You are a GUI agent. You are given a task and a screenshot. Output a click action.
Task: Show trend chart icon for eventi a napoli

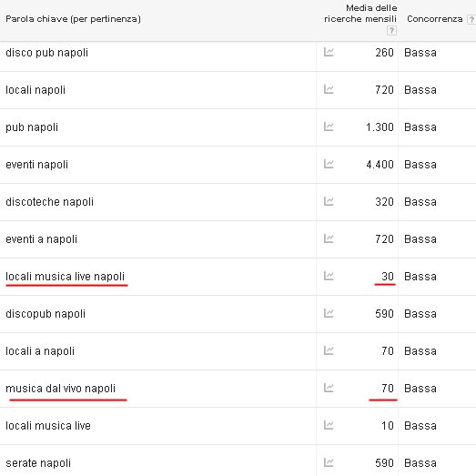pos(329,238)
